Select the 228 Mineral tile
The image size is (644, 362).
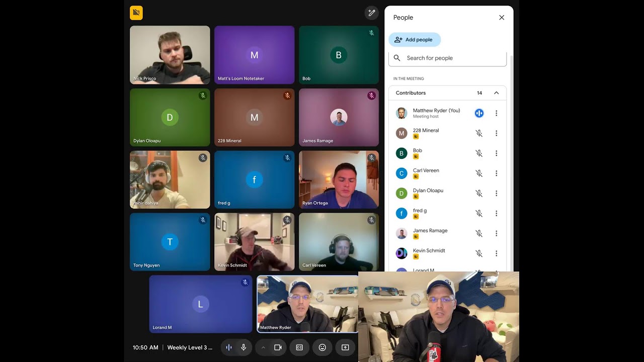pos(255,117)
